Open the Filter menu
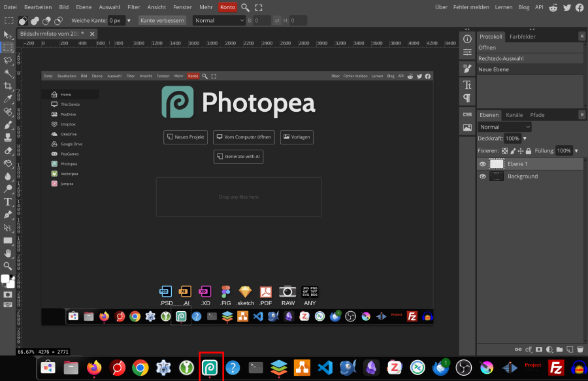This screenshot has width=588, height=381. 134,7
